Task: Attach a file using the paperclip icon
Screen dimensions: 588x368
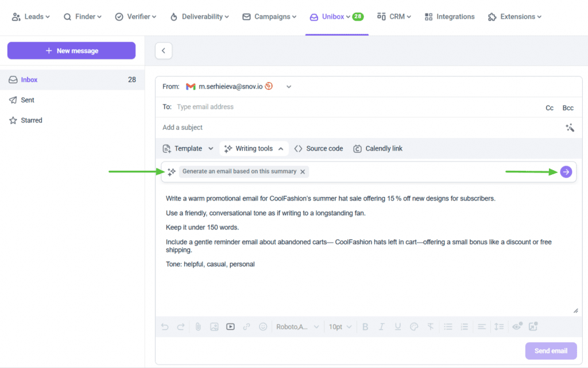Action: point(198,327)
